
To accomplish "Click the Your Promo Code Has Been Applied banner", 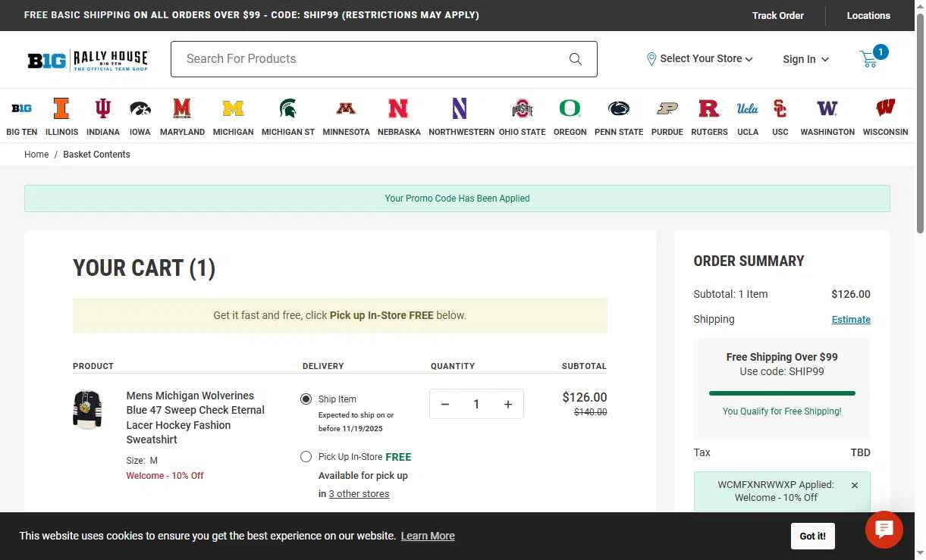I will 457,199.
